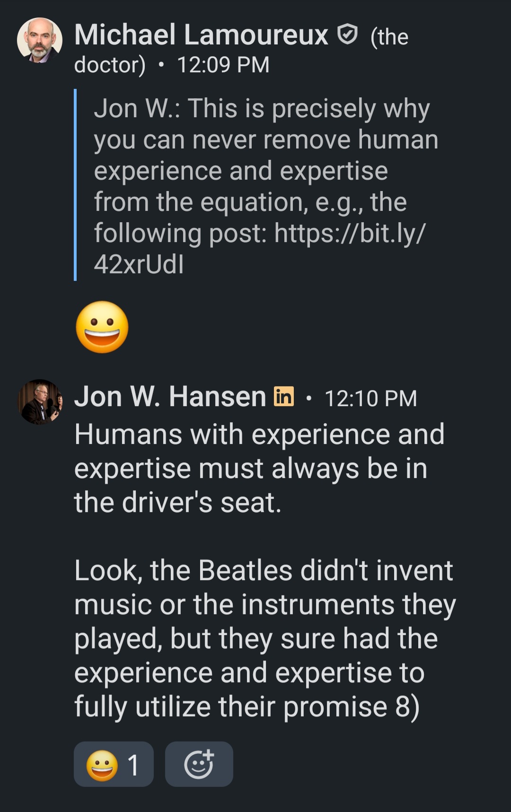
Task: Open Jon W. Hansen's profile avatar
Action: coord(40,402)
